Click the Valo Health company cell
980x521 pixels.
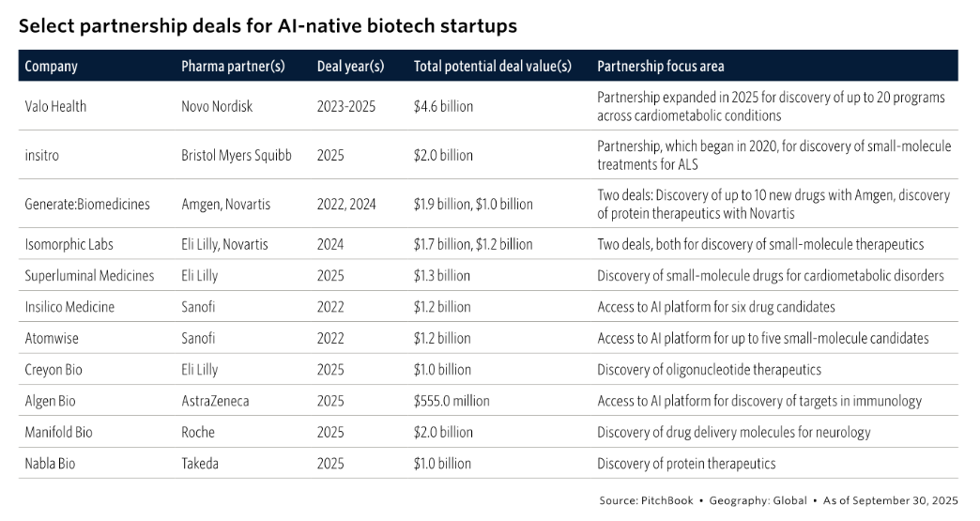55,107
